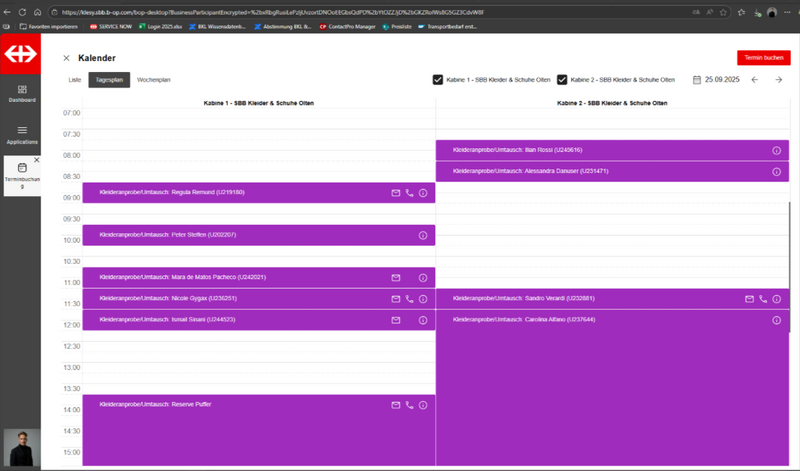The width and height of the screenshot is (800, 471).
Task: Click mail icon for Mara de Matos Pacheco
Action: [395, 277]
